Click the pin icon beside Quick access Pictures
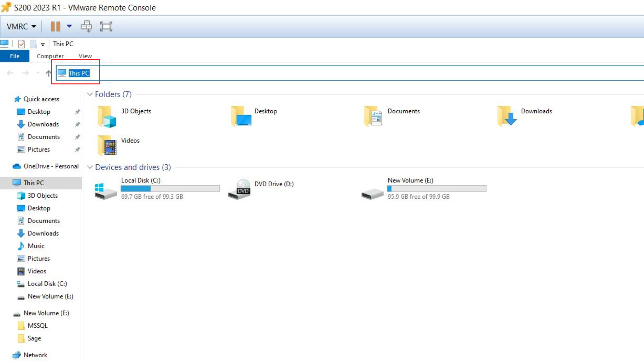Screen dimensions: 644x362 (77, 149)
